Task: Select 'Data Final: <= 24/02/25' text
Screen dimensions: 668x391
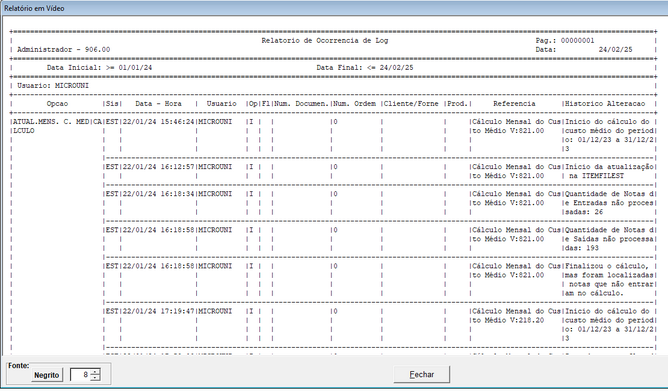Action: (365, 67)
